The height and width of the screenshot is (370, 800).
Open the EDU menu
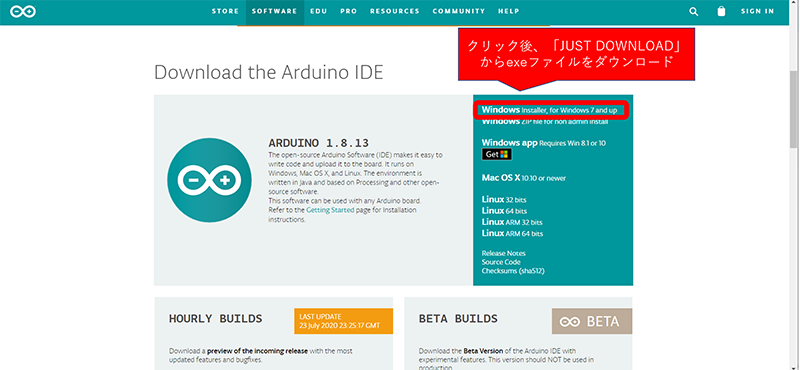point(318,11)
